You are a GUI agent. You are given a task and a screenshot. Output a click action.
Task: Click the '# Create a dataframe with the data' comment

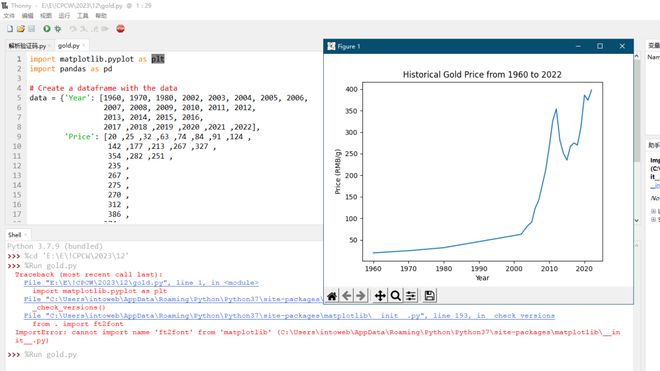[103, 88]
